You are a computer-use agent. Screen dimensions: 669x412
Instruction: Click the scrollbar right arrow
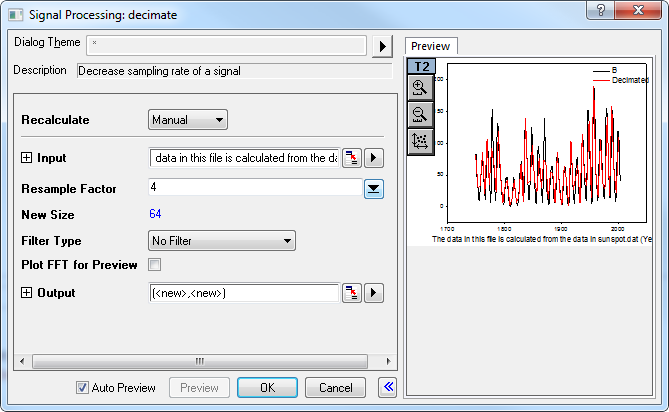point(388,361)
